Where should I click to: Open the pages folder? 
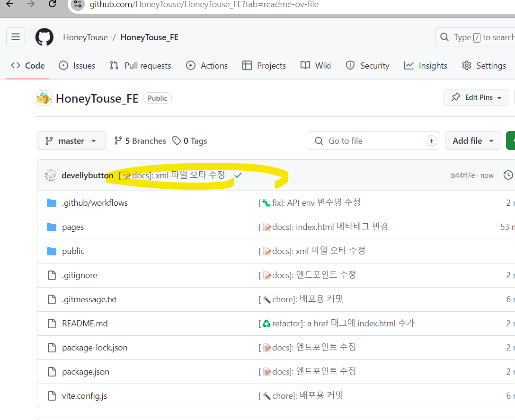(x=73, y=227)
